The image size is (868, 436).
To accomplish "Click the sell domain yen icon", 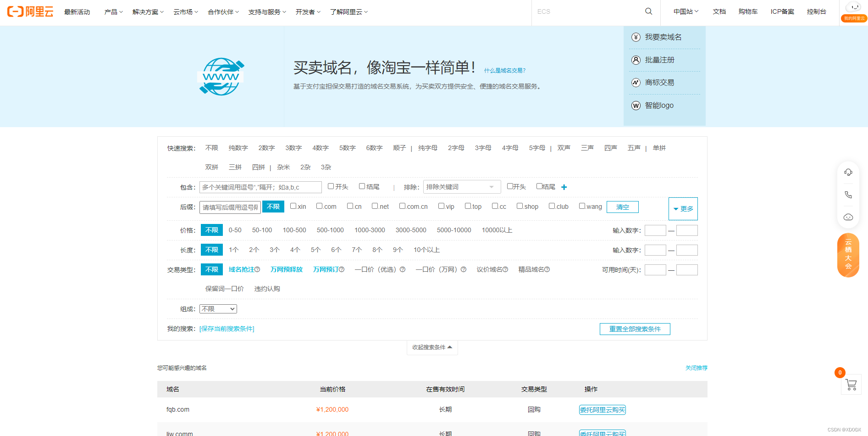I will pos(636,37).
